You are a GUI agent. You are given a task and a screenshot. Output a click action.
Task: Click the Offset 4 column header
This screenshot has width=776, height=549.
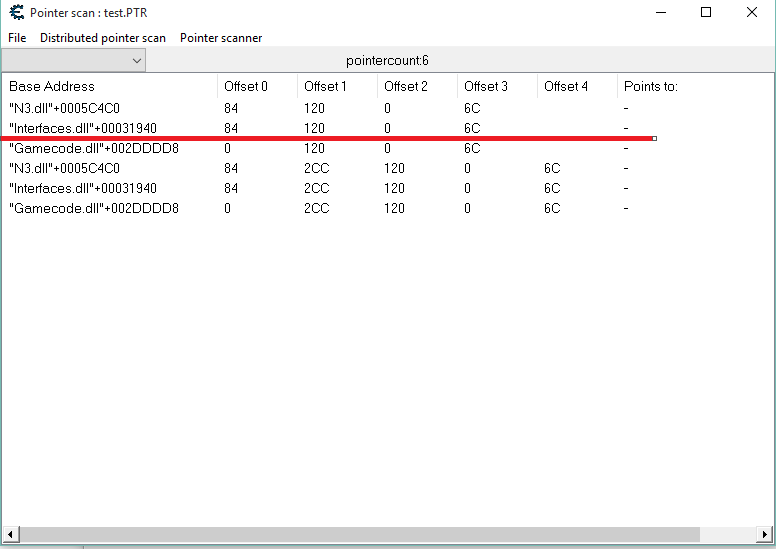[x=566, y=87]
